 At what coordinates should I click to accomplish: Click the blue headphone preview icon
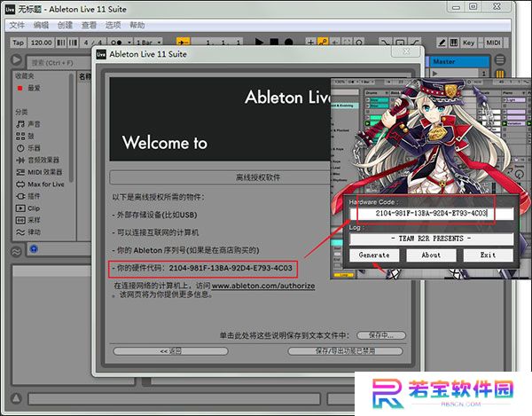click(x=34, y=249)
